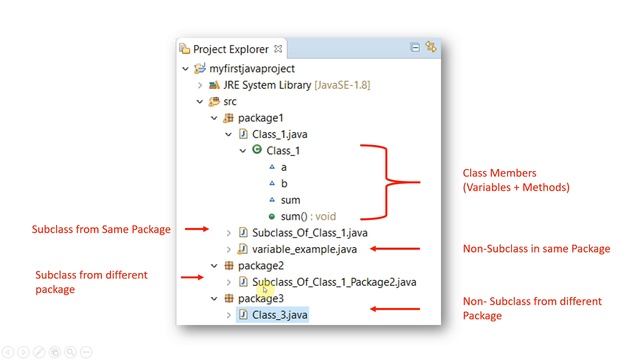The width and height of the screenshot is (640, 360).
Task: Click the package2 package icon
Action: (x=229, y=266)
